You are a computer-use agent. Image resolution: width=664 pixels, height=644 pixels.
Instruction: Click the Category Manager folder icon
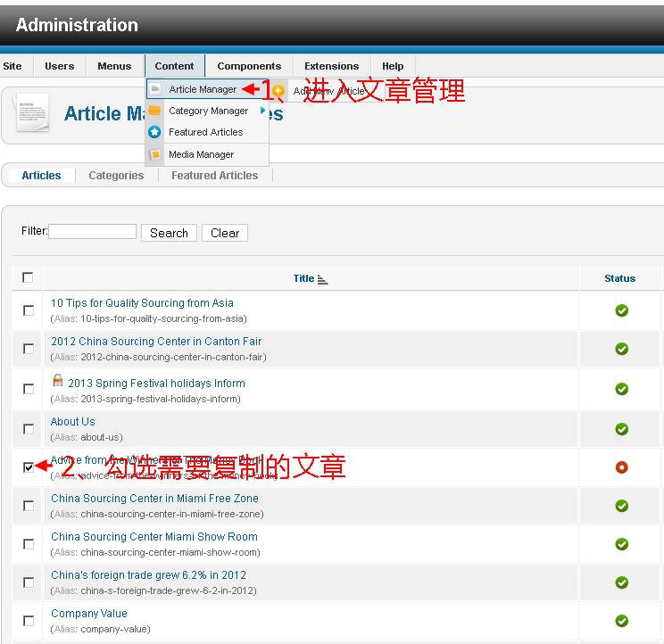click(154, 111)
